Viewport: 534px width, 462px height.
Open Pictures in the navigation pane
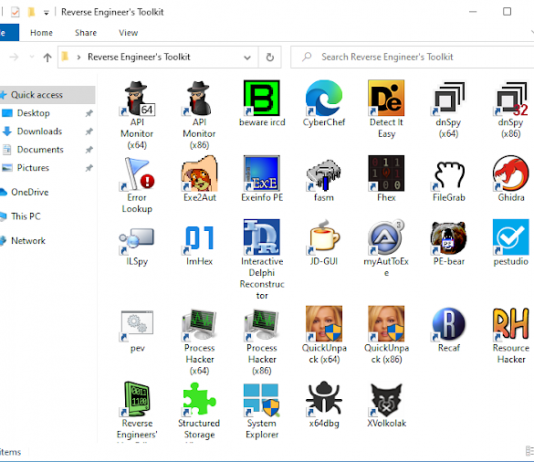click(33, 168)
